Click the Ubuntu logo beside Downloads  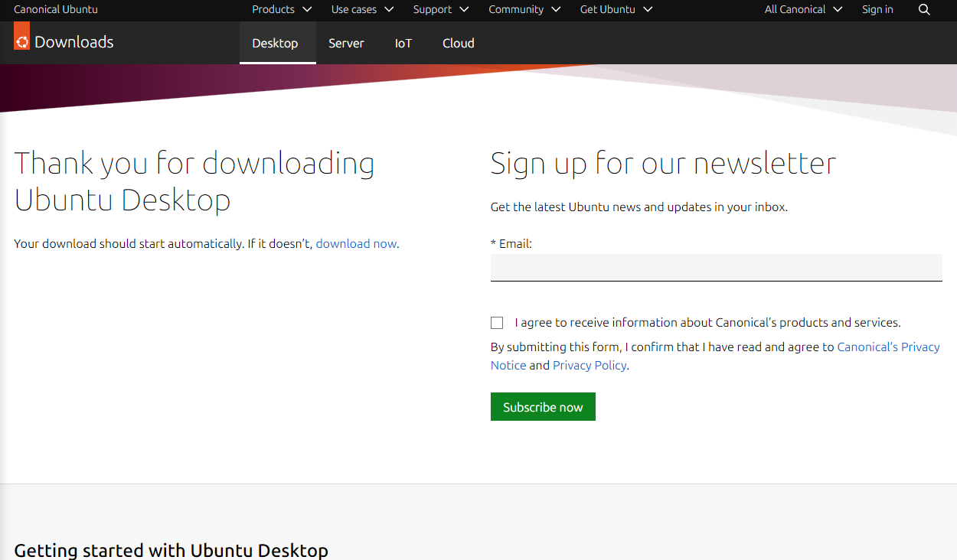[x=21, y=36]
